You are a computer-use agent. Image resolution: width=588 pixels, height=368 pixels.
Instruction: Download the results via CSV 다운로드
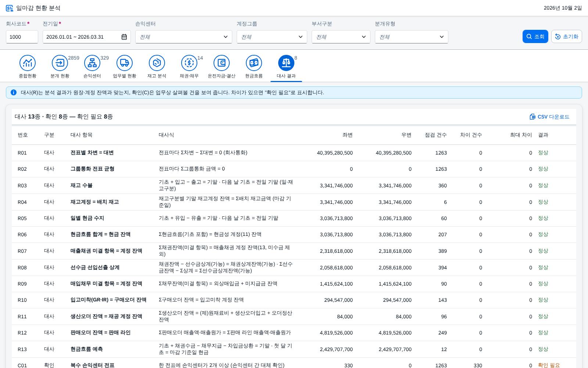point(549,117)
